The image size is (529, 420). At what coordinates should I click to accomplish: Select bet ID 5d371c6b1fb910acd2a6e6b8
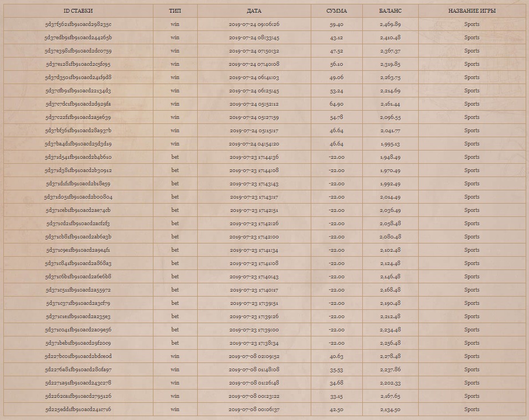point(78,277)
